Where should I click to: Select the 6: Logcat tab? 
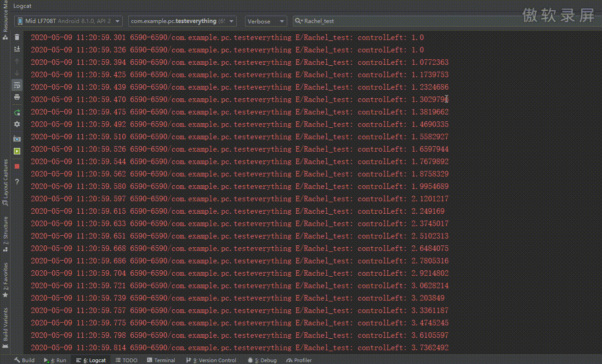tap(91, 360)
